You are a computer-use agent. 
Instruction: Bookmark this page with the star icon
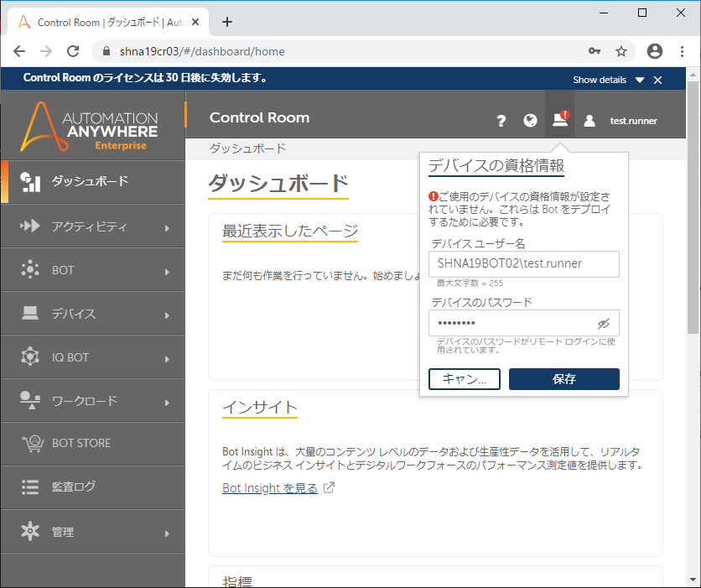pos(621,51)
